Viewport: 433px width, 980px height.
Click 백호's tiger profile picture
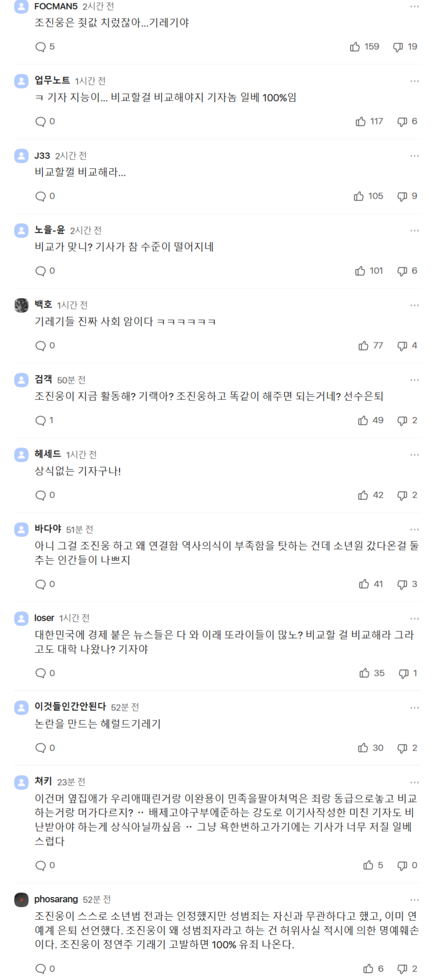[22, 305]
